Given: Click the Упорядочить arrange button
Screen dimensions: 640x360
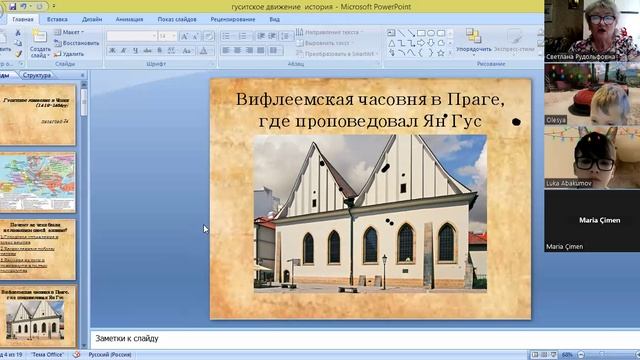Looking at the screenshot, I should [x=473, y=41].
